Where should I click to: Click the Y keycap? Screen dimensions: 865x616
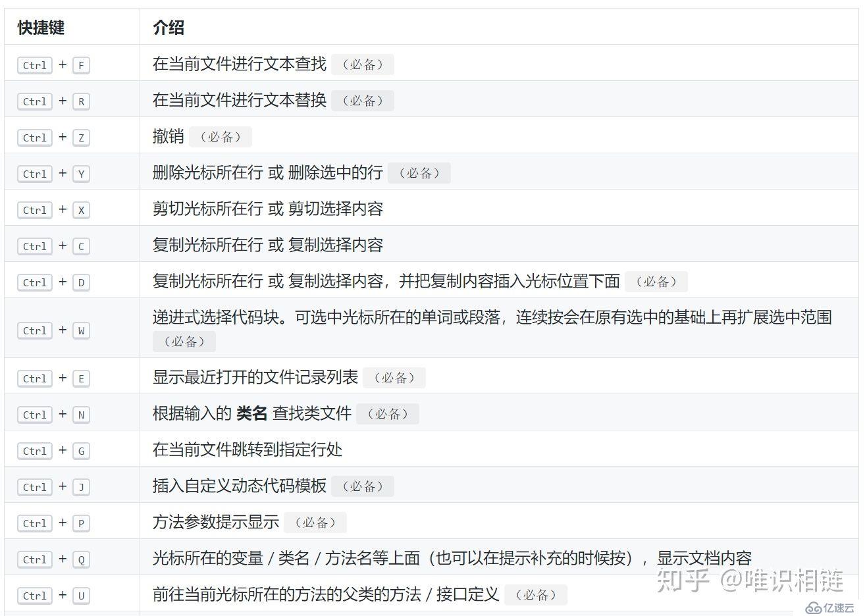[81, 174]
